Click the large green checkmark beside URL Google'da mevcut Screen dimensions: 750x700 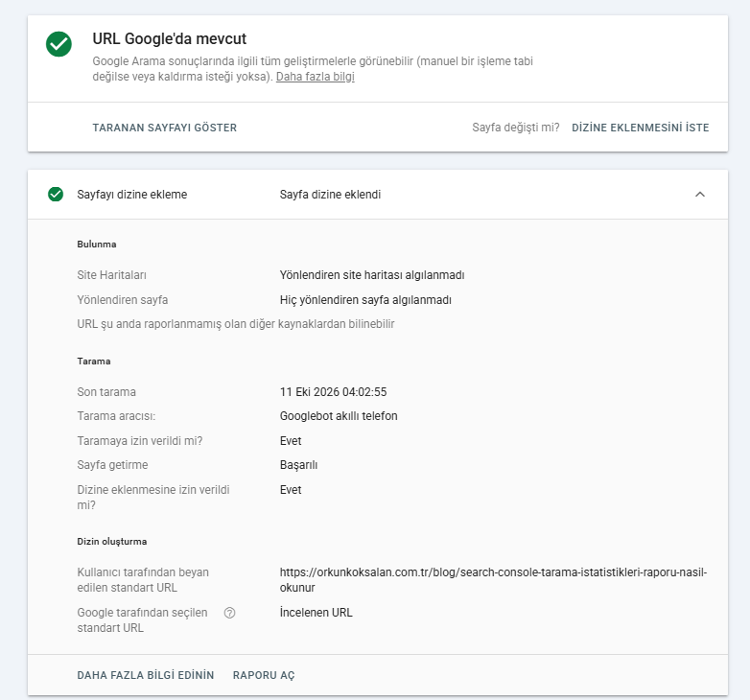(x=59, y=44)
